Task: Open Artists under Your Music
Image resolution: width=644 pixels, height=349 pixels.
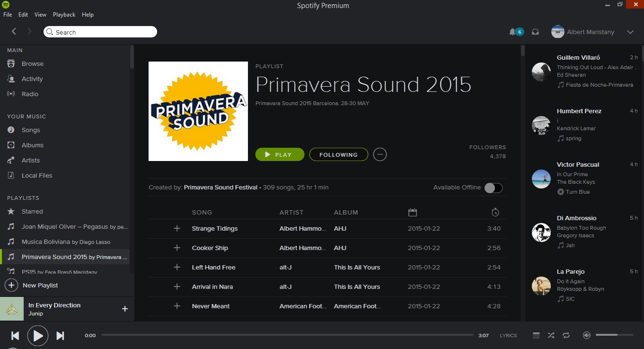Action: [31, 161]
